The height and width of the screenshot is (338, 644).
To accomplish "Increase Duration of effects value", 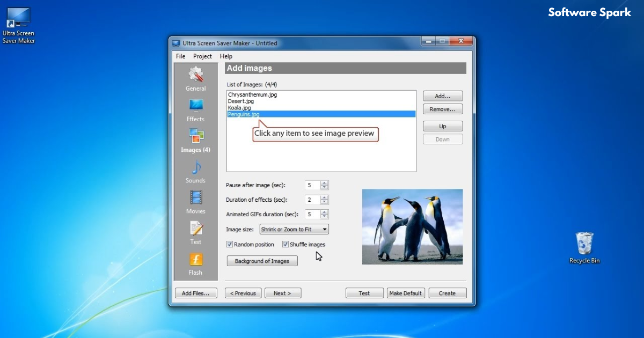I will [x=324, y=197].
